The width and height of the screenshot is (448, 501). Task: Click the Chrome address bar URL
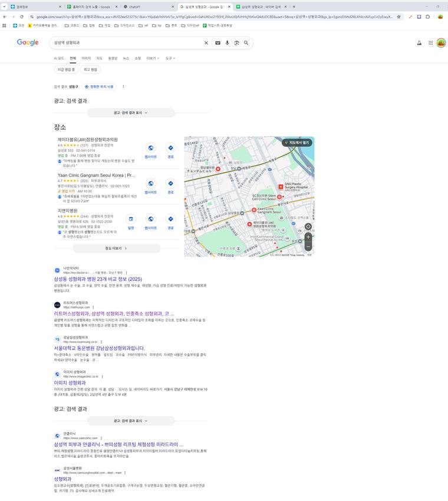[x=214, y=17]
